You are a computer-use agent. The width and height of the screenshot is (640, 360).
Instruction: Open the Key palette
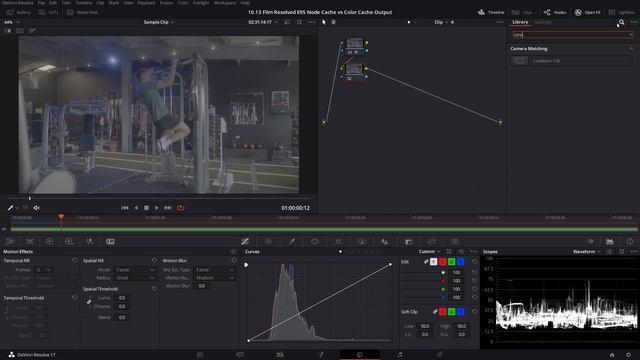(x=409, y=241)
